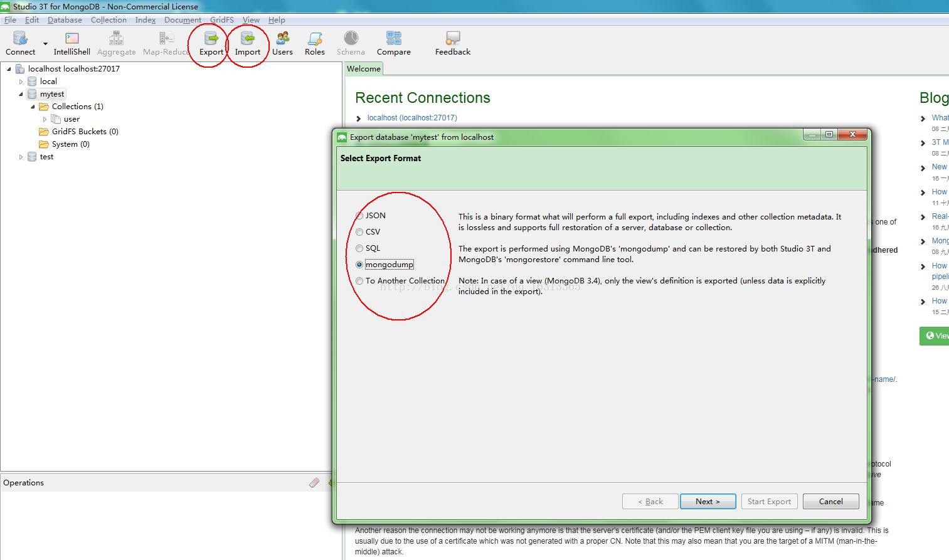Open the Edit menu
The height and width of the screenshot is (560, 949).
click(32, 19)
